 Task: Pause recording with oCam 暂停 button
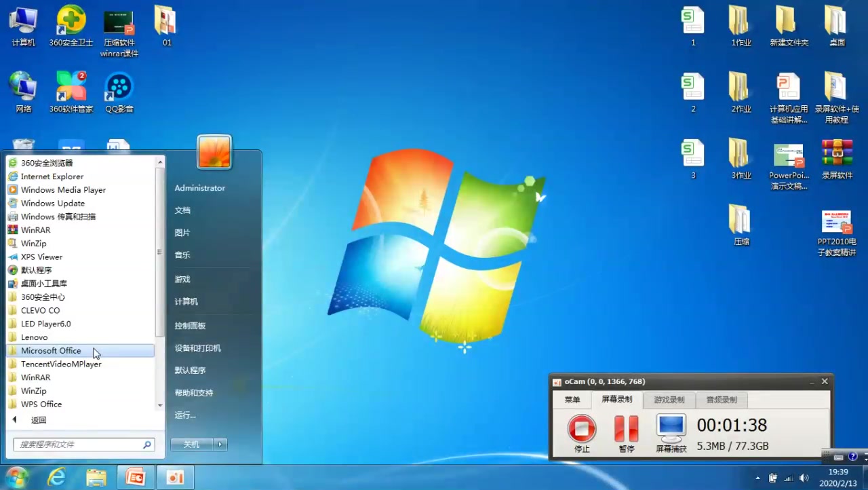click(x=627, y=434)
